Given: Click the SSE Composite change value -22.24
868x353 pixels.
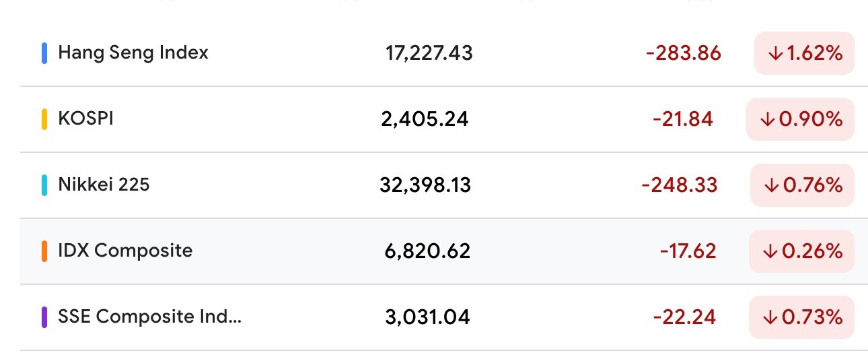Looking at the screenshot, I should click(684, 317).
